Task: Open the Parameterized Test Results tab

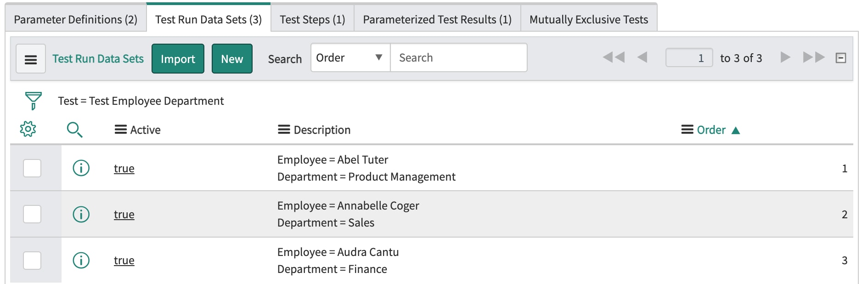Action: coord(437,19)
